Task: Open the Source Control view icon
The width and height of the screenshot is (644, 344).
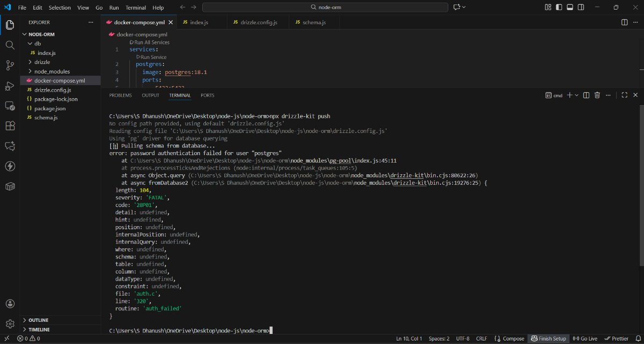Action: 10,65
